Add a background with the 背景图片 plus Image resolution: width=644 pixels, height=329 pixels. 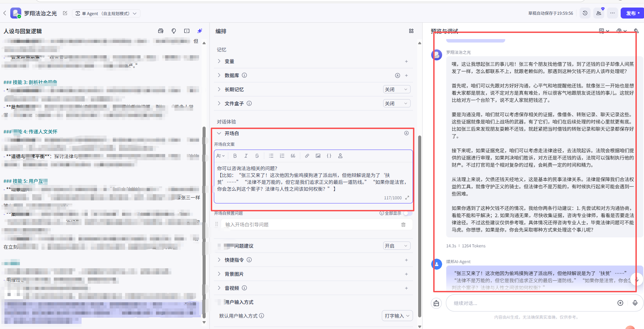[x=406, y=274]
